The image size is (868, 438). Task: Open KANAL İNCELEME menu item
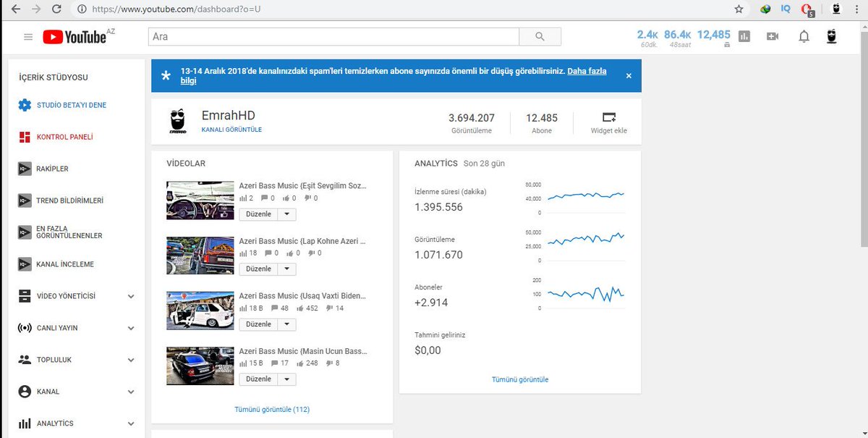click(66, 265)
